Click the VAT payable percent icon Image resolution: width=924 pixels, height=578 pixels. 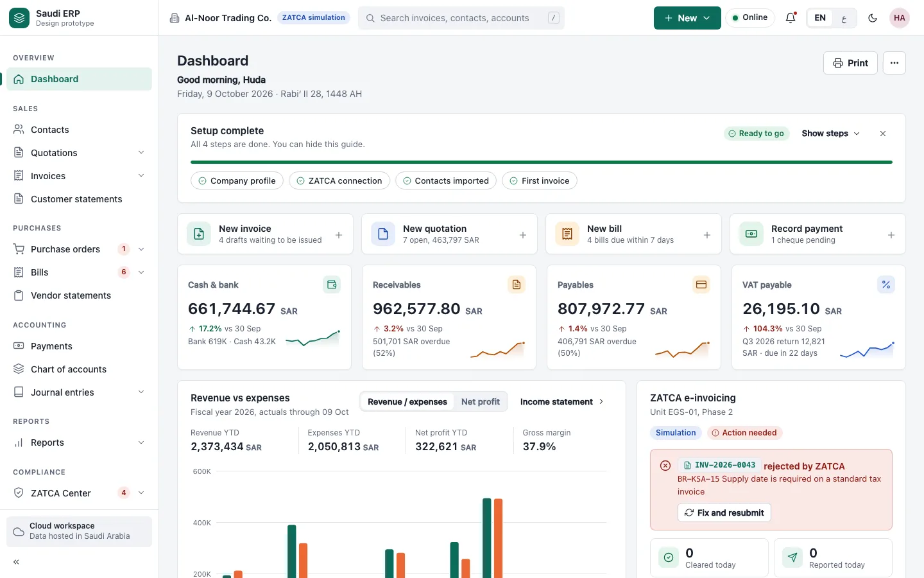point(886,285)
